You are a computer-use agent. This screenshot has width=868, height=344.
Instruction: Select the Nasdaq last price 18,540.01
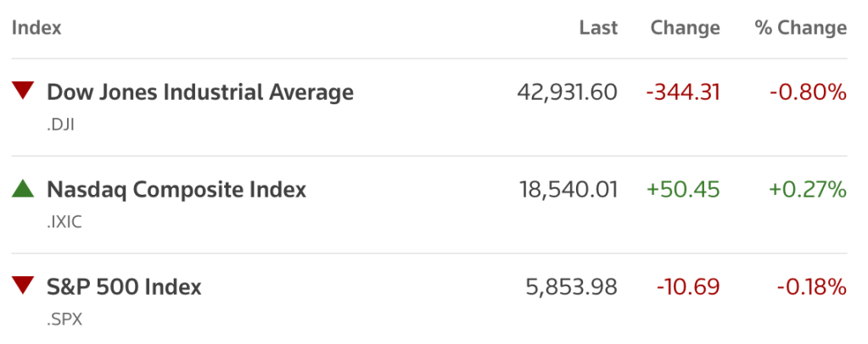coord(568,189)
